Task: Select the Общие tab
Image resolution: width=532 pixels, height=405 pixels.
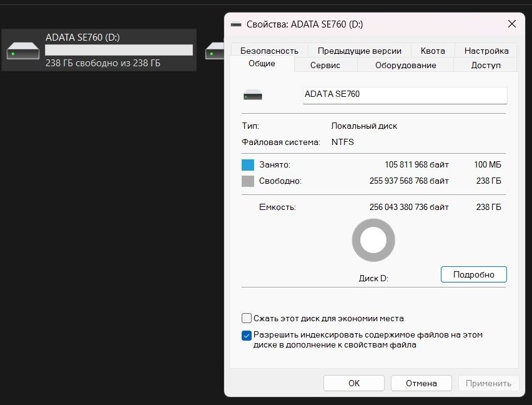Action: pos(262,64)
